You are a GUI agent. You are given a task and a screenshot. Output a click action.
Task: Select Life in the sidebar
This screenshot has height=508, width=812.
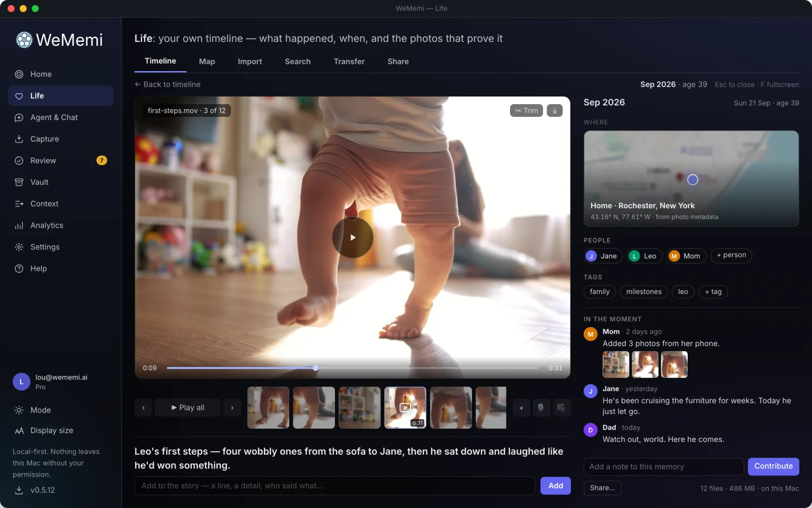[x=60, y=96]
